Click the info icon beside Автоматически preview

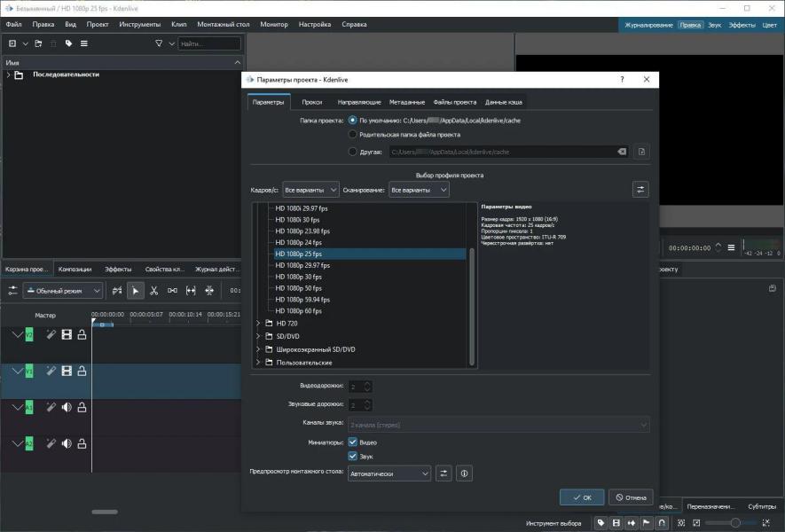464,473
